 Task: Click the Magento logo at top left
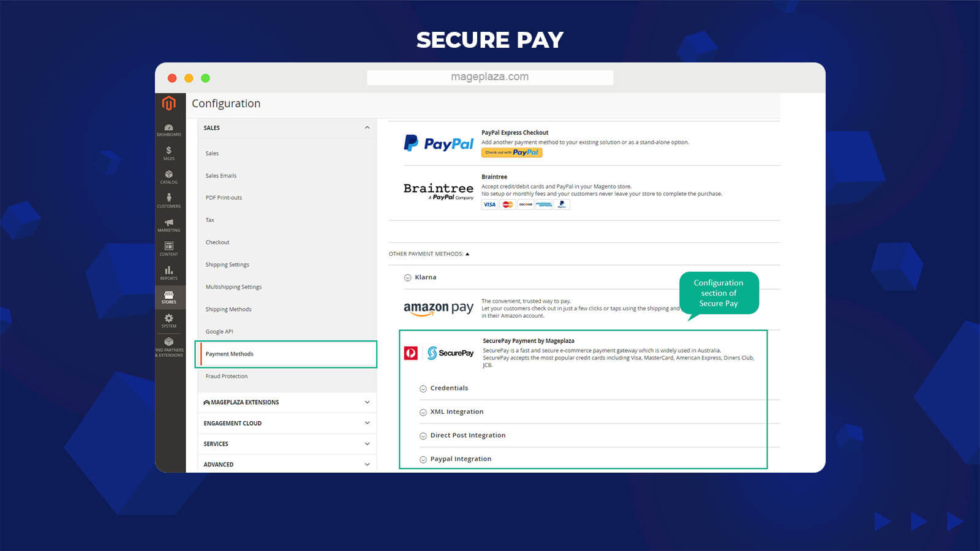(170, 103)
